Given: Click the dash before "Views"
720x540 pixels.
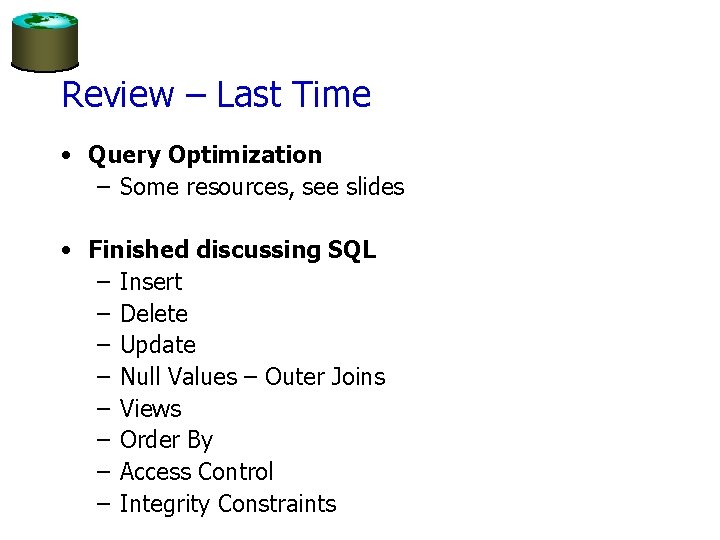Looking at the screenshot, I should point(103,409).
